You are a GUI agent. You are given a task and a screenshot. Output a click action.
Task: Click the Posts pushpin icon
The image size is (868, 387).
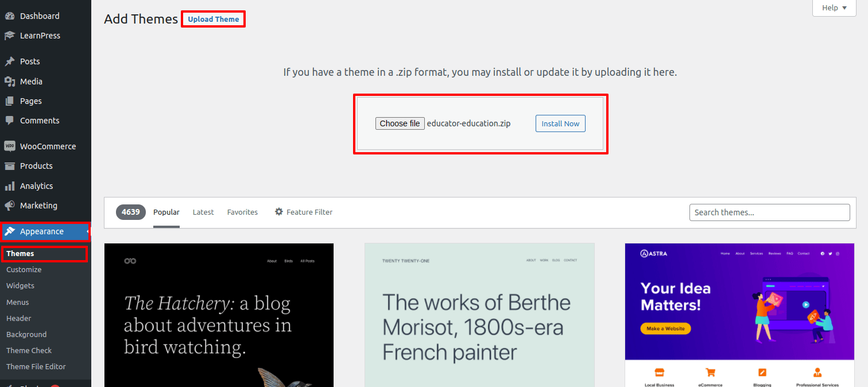[10, 61]
